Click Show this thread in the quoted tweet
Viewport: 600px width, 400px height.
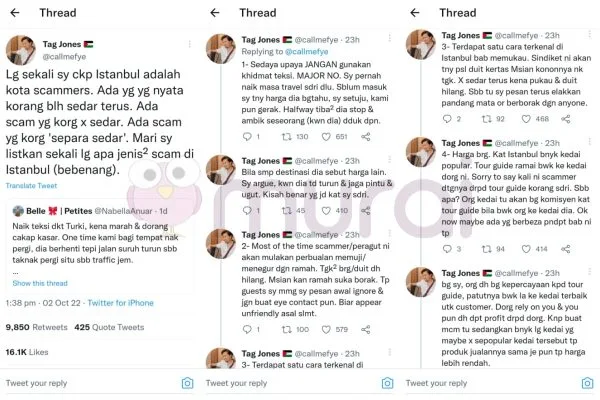(40, 283)
